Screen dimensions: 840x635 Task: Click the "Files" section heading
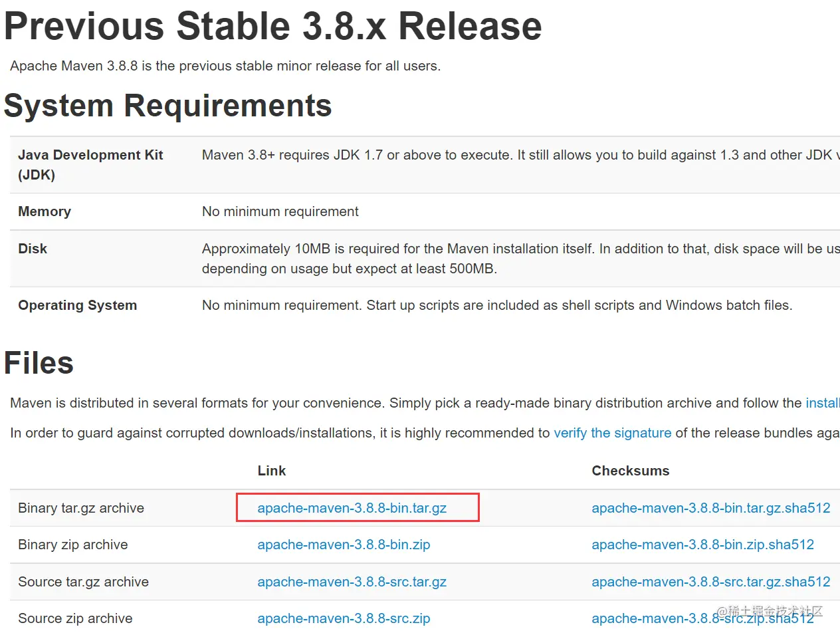coord(39,363)
